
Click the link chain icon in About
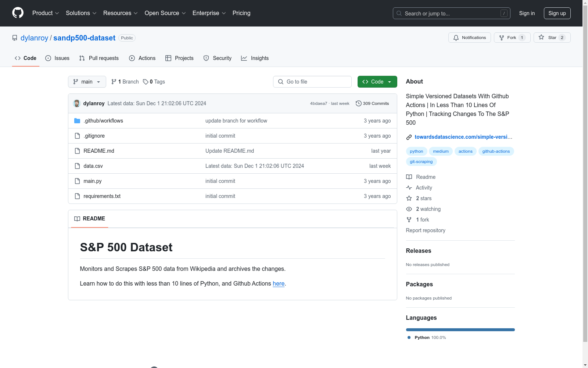pos(409,137)
